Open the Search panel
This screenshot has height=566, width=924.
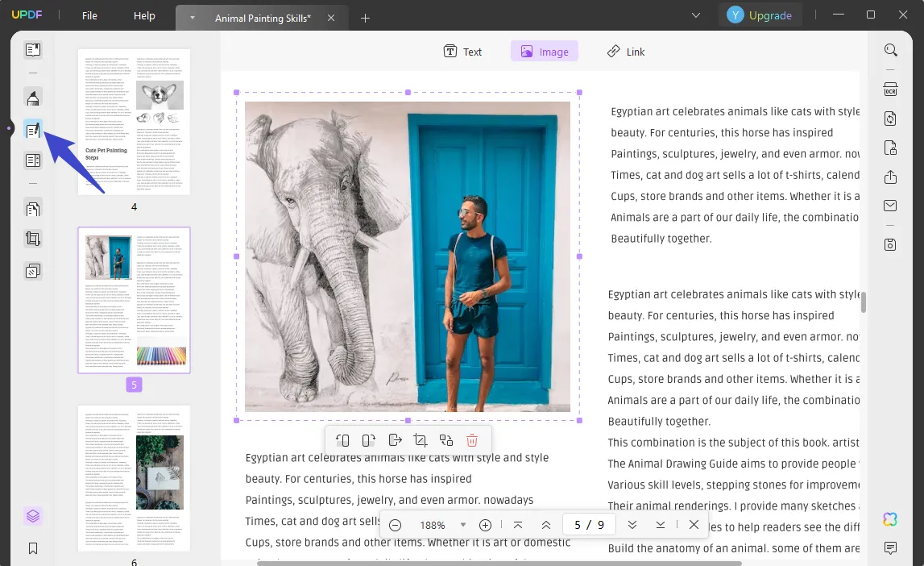[x=890, y=50]
